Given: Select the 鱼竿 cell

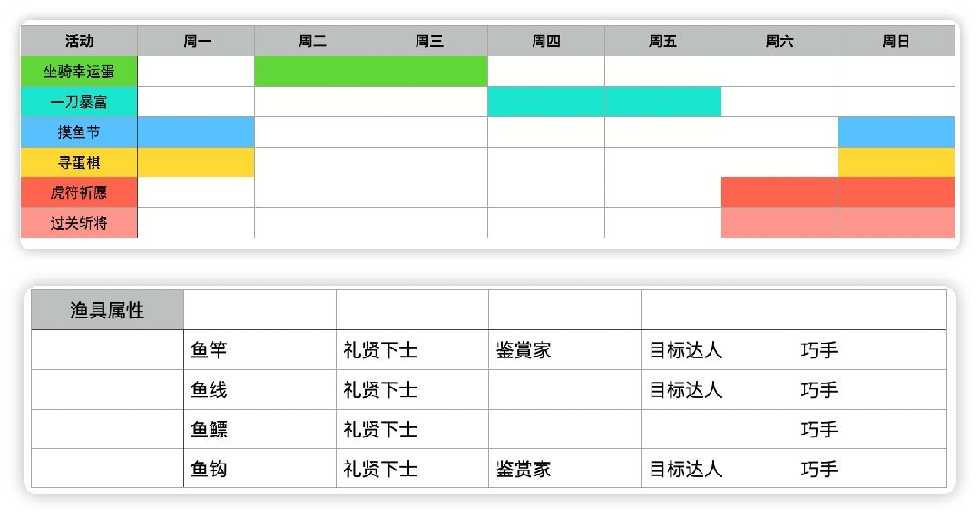Looking at the screenshot, I should (209, 350).
